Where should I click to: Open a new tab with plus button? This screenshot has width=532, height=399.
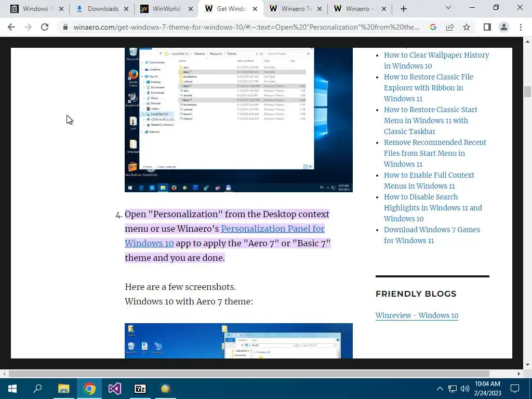(x=403, y=9)
